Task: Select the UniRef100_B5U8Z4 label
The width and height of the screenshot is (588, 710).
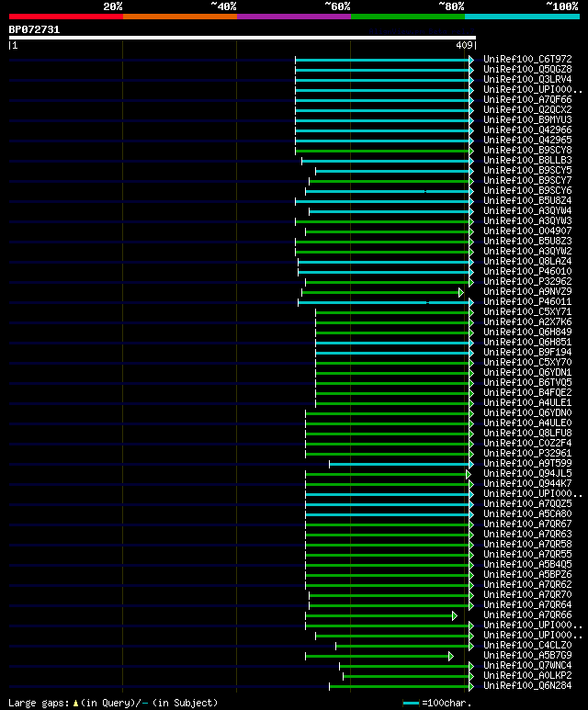Action: 527,200
